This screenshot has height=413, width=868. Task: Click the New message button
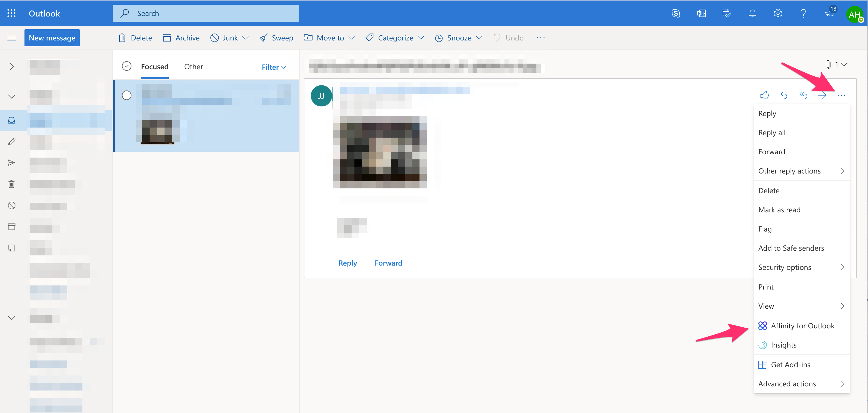pos(52,38)
